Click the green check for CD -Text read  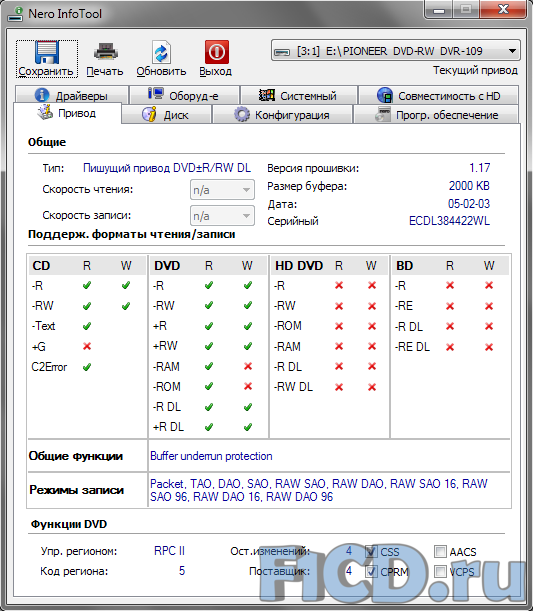pos(87,326)
